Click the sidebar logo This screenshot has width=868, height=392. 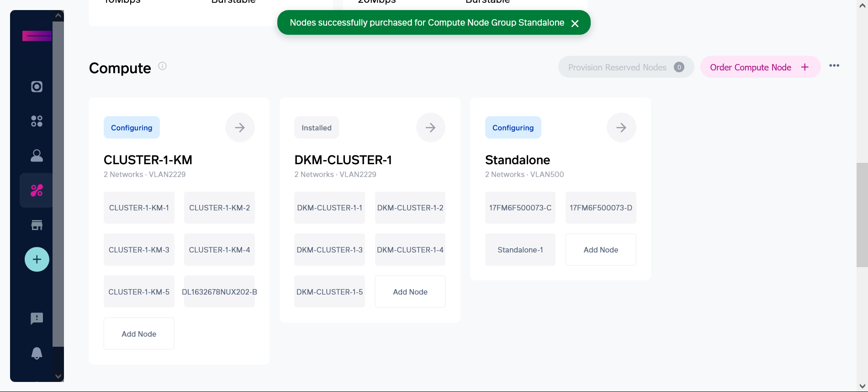click(37, 36)
